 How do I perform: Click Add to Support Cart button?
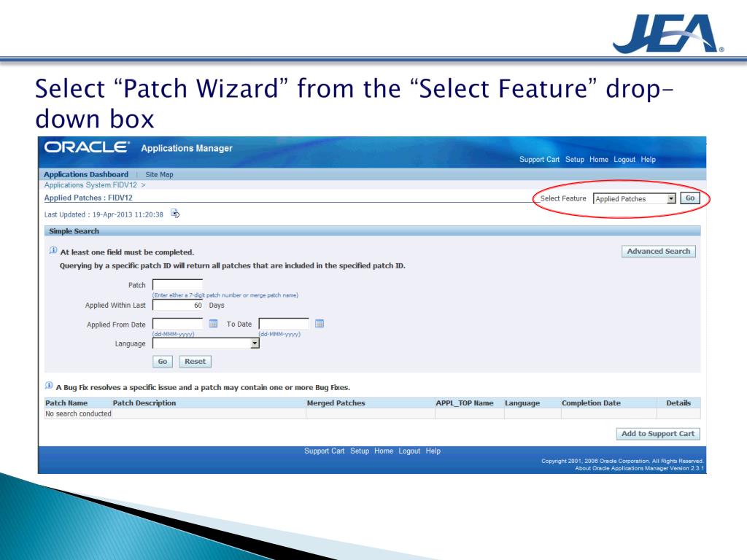(x=657, y=433)
